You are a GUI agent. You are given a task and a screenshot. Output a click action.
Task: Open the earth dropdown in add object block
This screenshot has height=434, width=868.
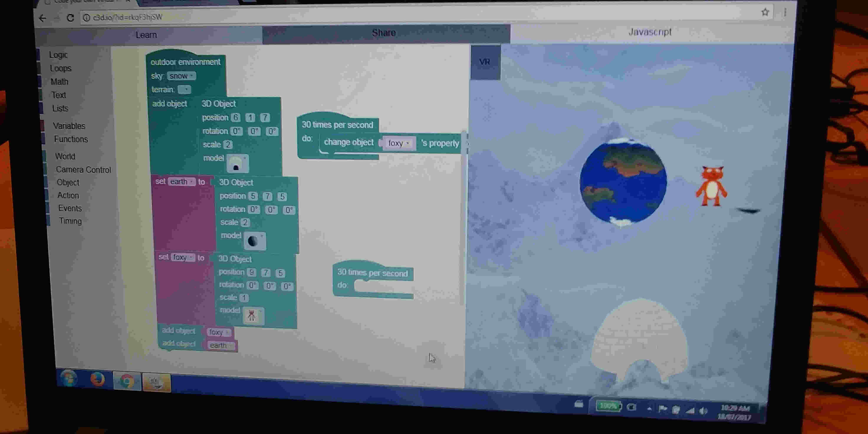[221, 345]
